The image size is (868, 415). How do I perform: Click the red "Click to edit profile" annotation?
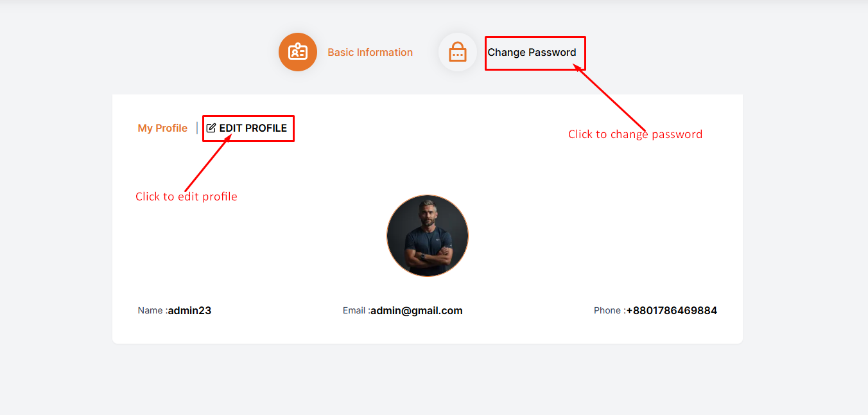[x=186, y=197]
